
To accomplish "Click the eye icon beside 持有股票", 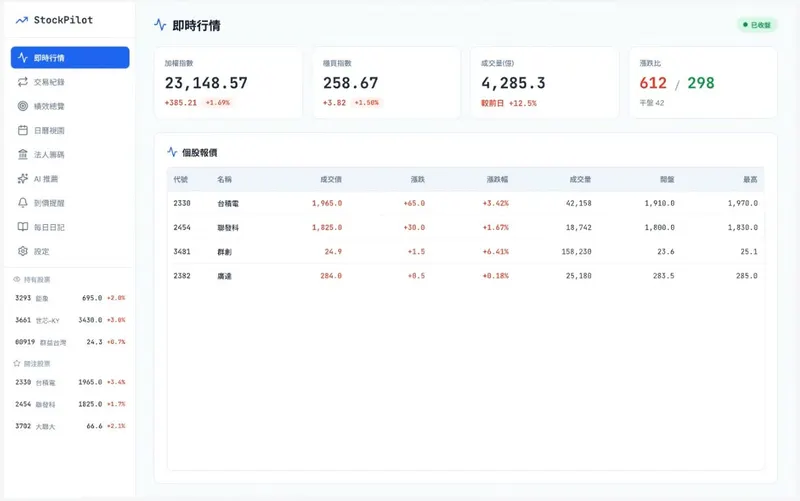I will point(17,279).
